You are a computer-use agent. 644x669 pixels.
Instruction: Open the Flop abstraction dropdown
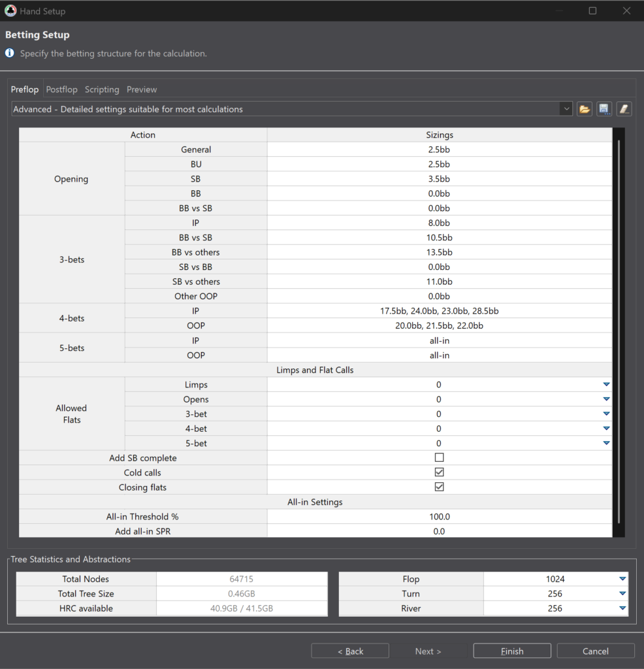pos(622,579)
